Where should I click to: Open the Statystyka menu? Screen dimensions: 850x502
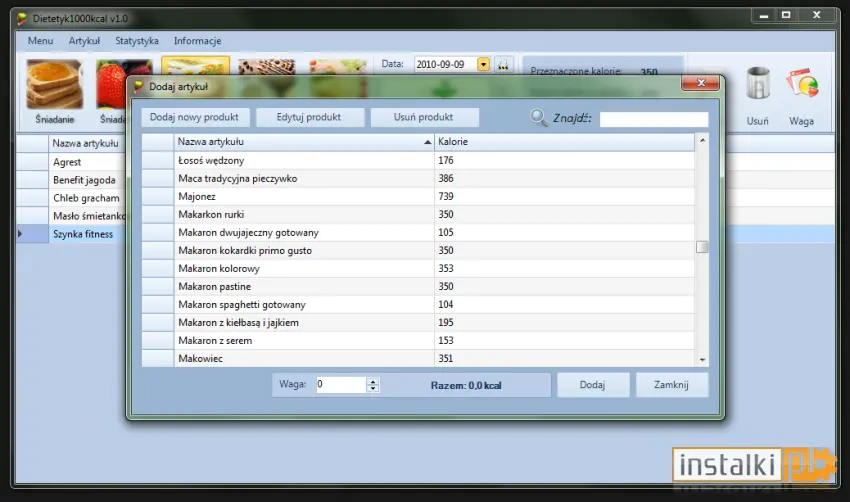coord(137,41)
